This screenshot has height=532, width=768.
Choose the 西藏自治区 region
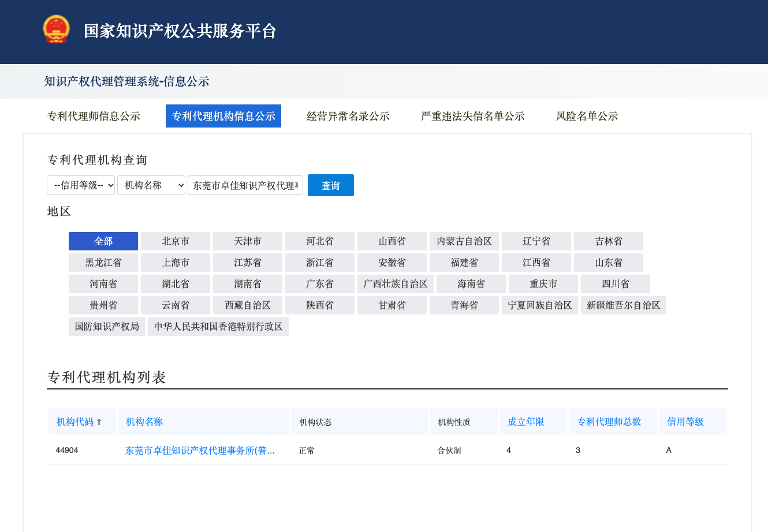point(248,305)
